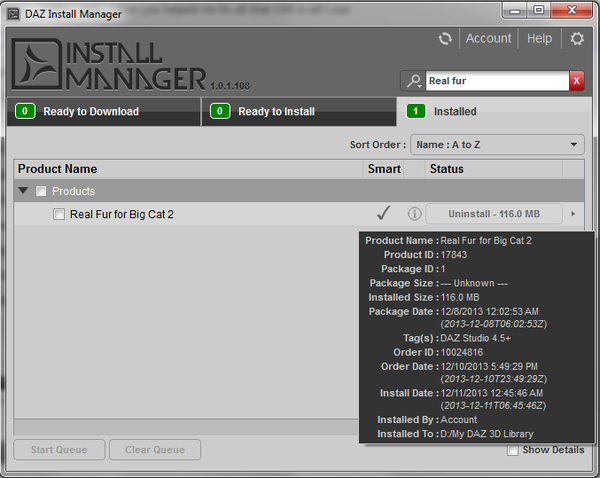Collapse the Products group triangle

coord(23,190)
